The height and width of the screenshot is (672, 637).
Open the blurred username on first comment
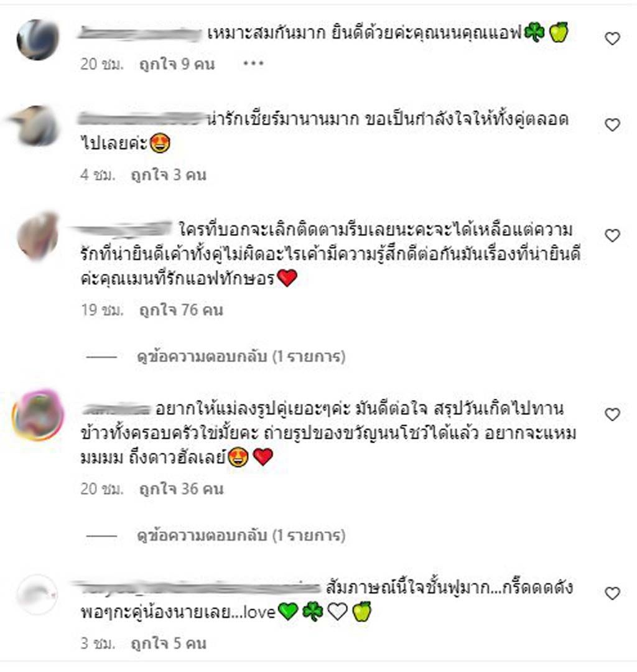[140, 33]
